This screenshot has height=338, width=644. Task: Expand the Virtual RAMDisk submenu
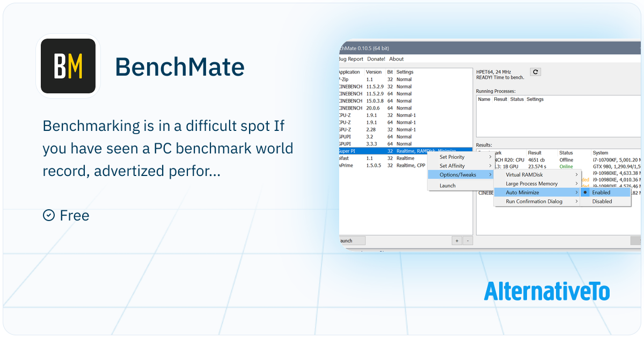(x=537, y=175)
